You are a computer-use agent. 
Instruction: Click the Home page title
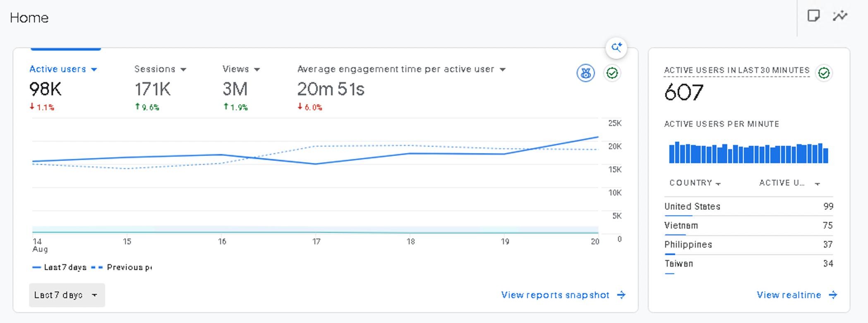[29, 18]
